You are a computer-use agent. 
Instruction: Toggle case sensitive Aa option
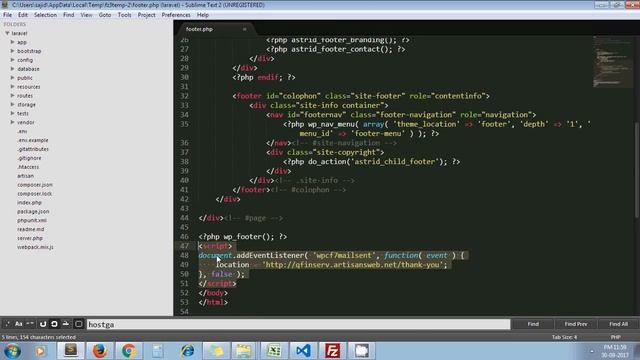click(x=19, y=324)
